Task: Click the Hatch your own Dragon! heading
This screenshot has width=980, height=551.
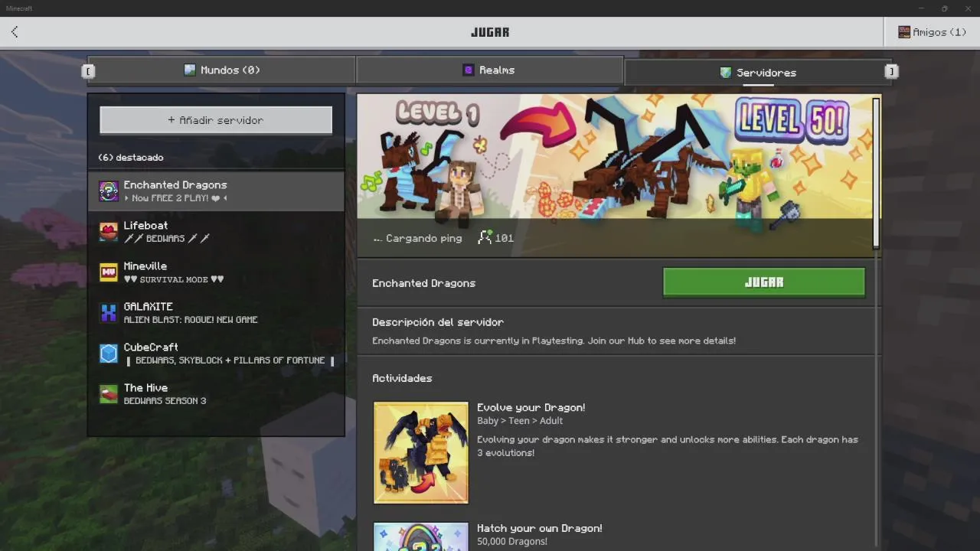Action: pyautogui.click(x=539, y=528)
